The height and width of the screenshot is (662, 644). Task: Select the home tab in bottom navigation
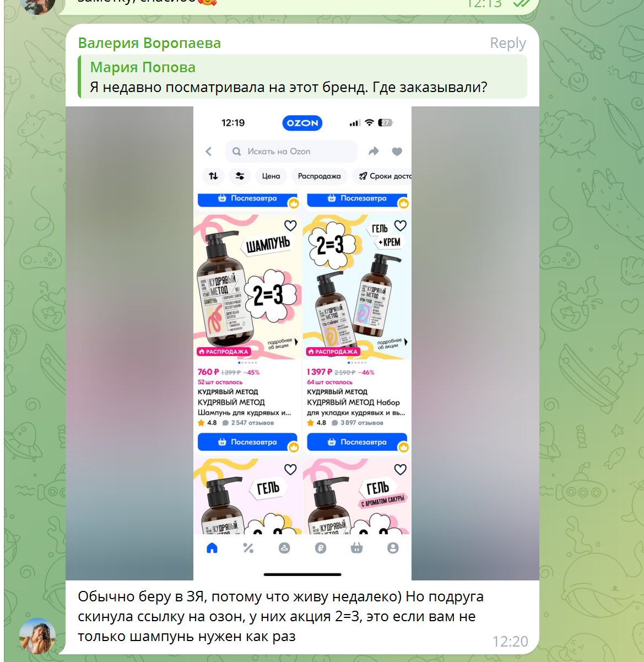coord(212,548)
